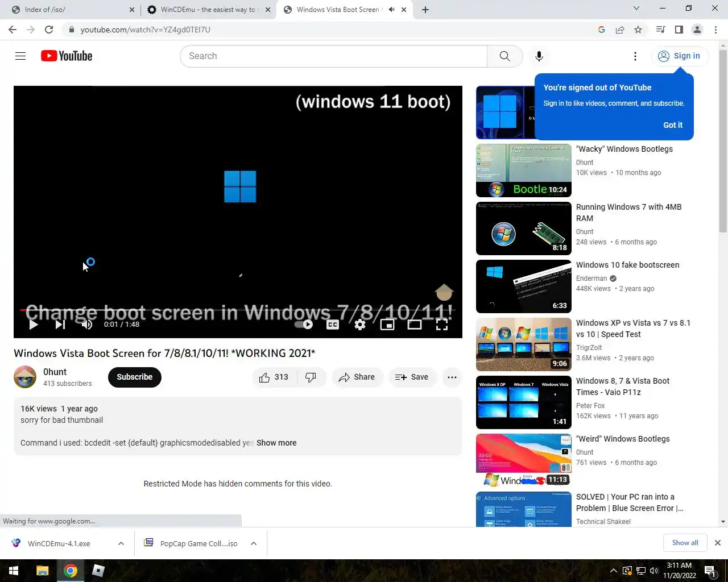Bookmark this page with the star

pos(638,30)
